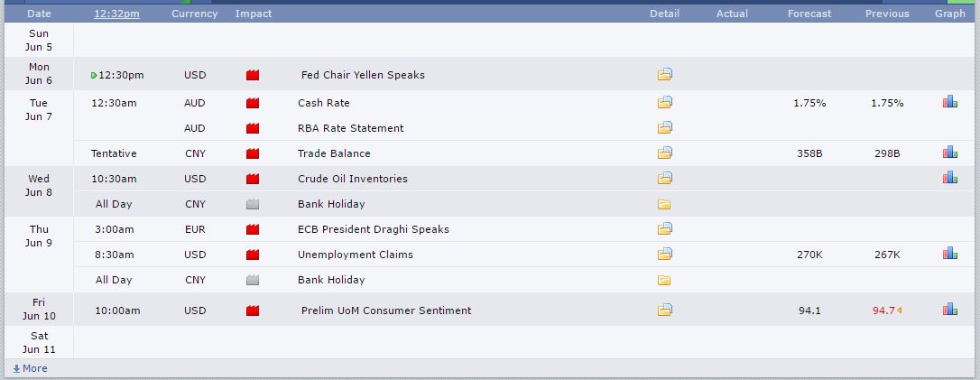View Unemployment Claims graph

pos(949,255)
